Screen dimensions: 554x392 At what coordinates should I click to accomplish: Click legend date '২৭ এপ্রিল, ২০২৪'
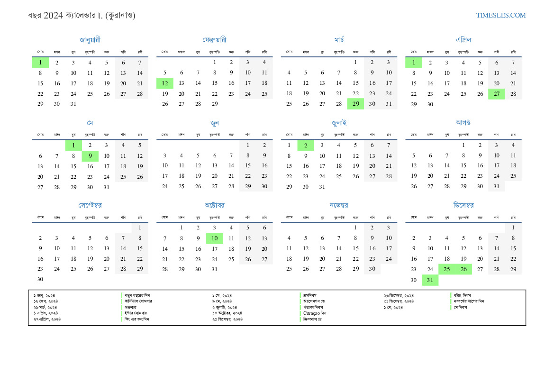47,319
